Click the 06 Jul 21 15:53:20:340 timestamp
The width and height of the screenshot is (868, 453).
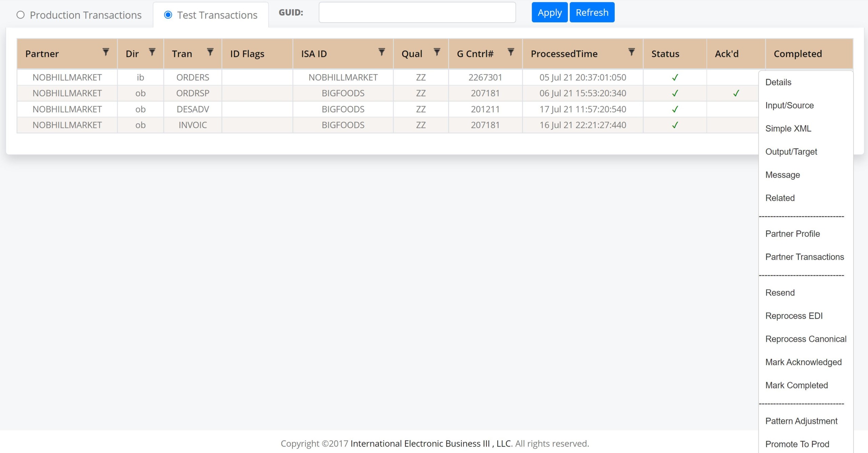click(583, 93)
